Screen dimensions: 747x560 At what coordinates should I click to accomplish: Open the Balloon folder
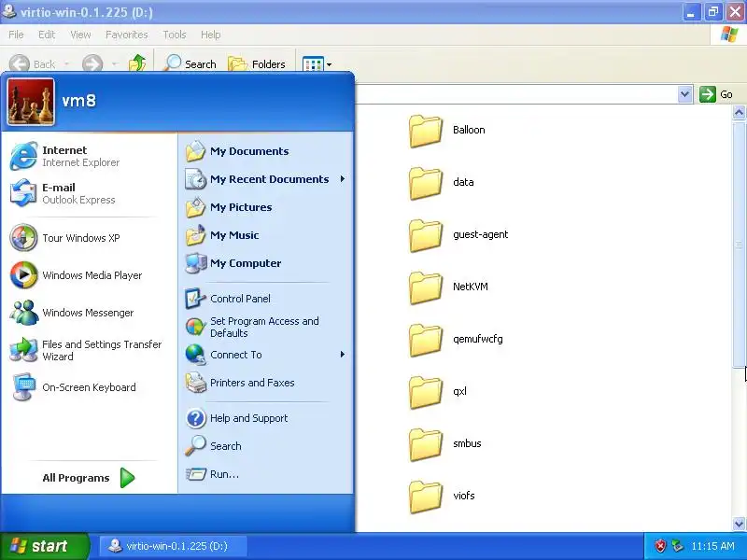point(447,130)
